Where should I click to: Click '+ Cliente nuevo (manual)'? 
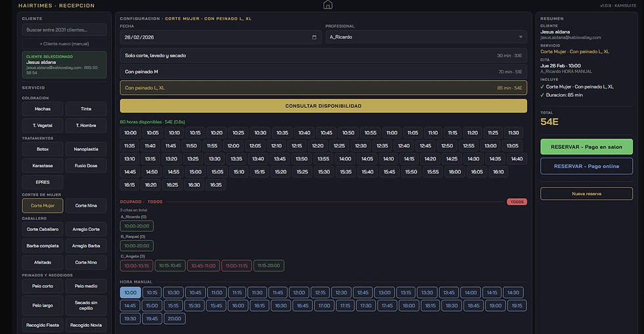pyautogui.click(x=64, y=43)
